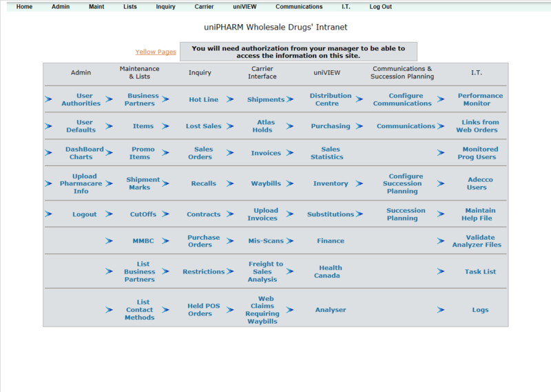The height and width of the screenshot is (392, 551).
Task: Open Configure Communications link
Action: [x=402, y=99]
